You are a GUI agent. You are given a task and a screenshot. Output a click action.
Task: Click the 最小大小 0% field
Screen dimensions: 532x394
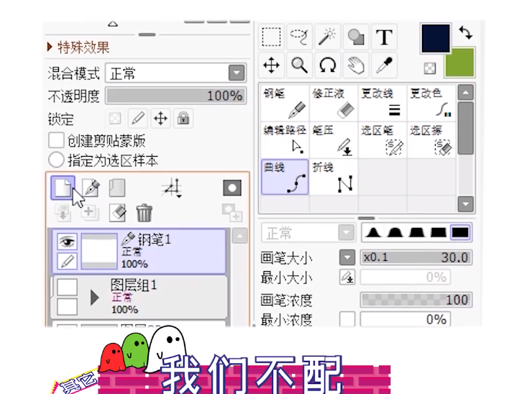(405, 278)
